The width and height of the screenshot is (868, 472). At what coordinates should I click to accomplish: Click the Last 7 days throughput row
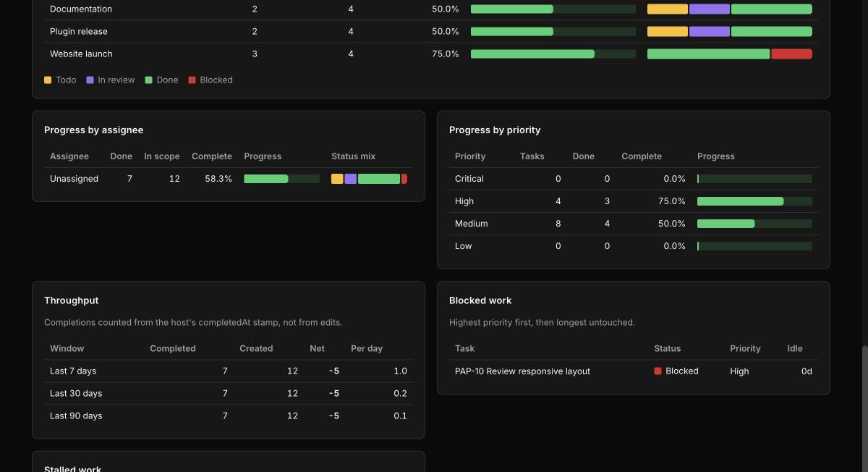click(229, 371)
